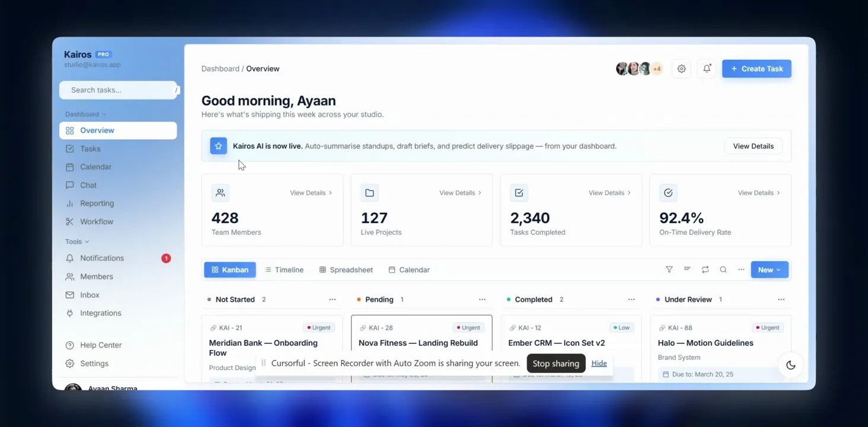Open the Under Review column options menu
This screenshot has width=868, height=427.
[x=781, y=299]
